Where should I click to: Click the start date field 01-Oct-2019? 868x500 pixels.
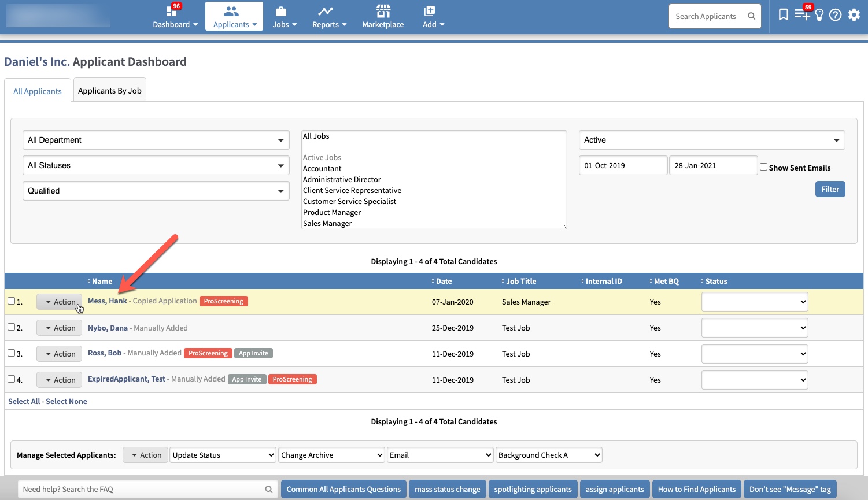pos(623,165)
